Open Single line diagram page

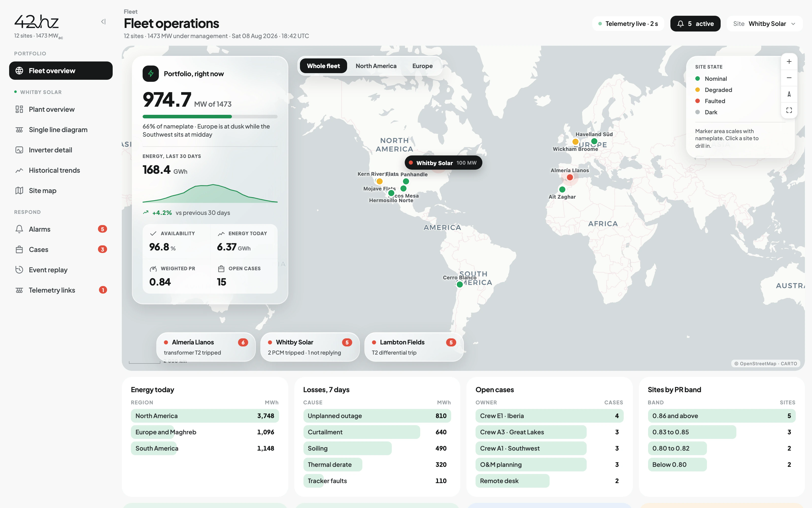61,130
